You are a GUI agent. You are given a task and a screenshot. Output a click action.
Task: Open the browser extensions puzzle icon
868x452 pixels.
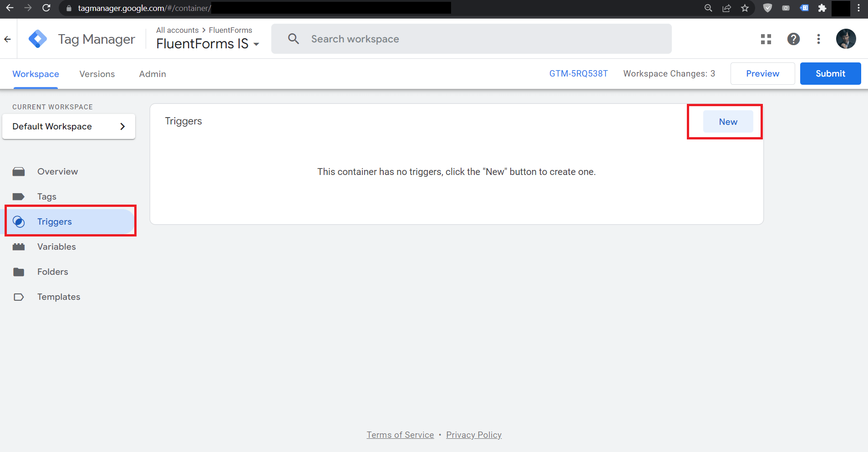tap(822, 8)
